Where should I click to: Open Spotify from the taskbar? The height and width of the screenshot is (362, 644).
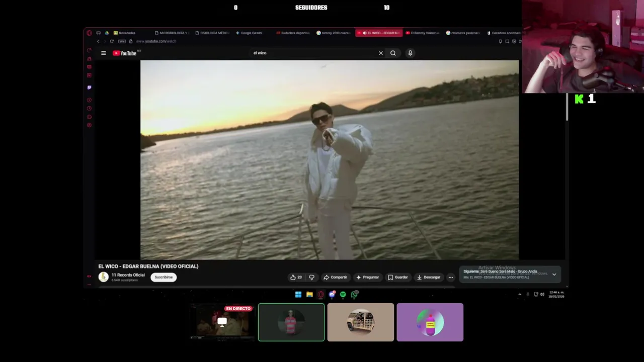pos(343,295)
